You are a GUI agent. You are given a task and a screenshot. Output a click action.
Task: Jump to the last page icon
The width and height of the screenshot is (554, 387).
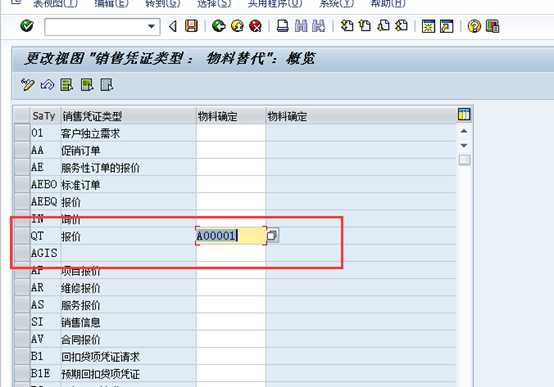point(401,26)
